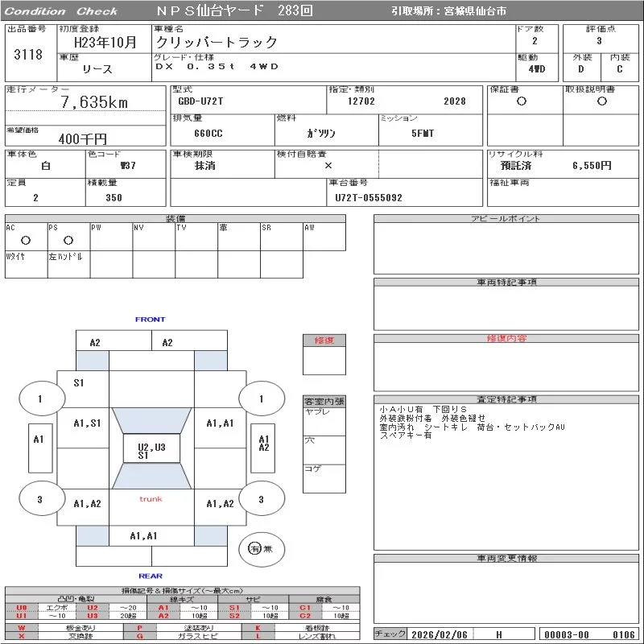Image resolution: width=644 pixels, height=644 pixels.
Task: Select inspector note '小A小U有 下回りS'
Action: 423,410
